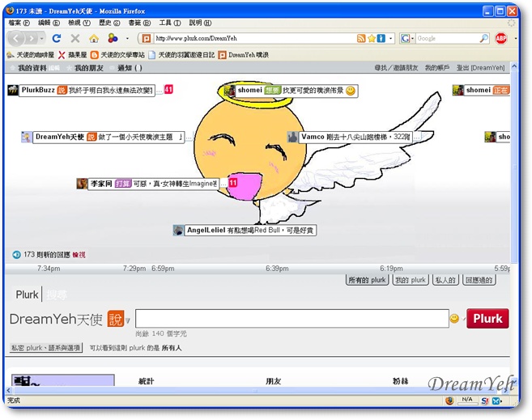532x420 pixels.
Task: Click PlurkBuzz avatar on timeline
Action: [x=13, y=90]
